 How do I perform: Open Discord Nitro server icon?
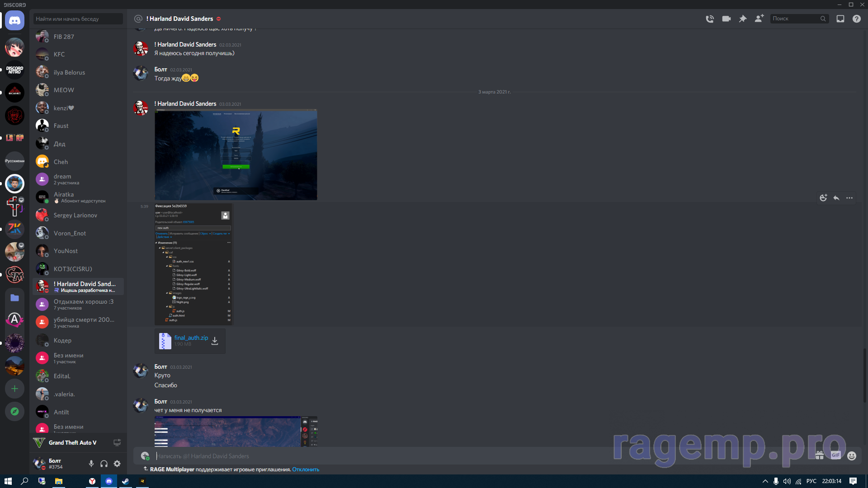pos(14,70)
